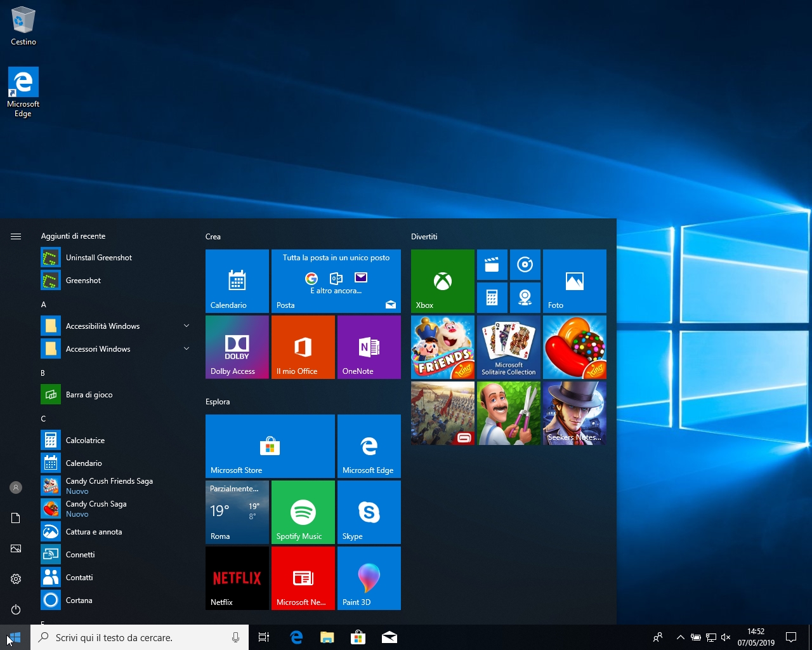Show hidden system tray icons

point(680,637)
